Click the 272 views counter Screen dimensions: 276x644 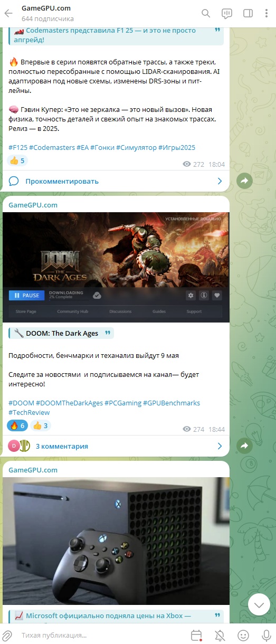[x=193, y=165]
